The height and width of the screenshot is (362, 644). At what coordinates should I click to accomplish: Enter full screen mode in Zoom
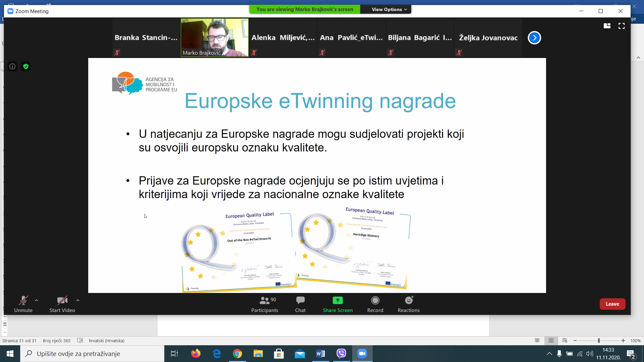click(x=622, y=26)
